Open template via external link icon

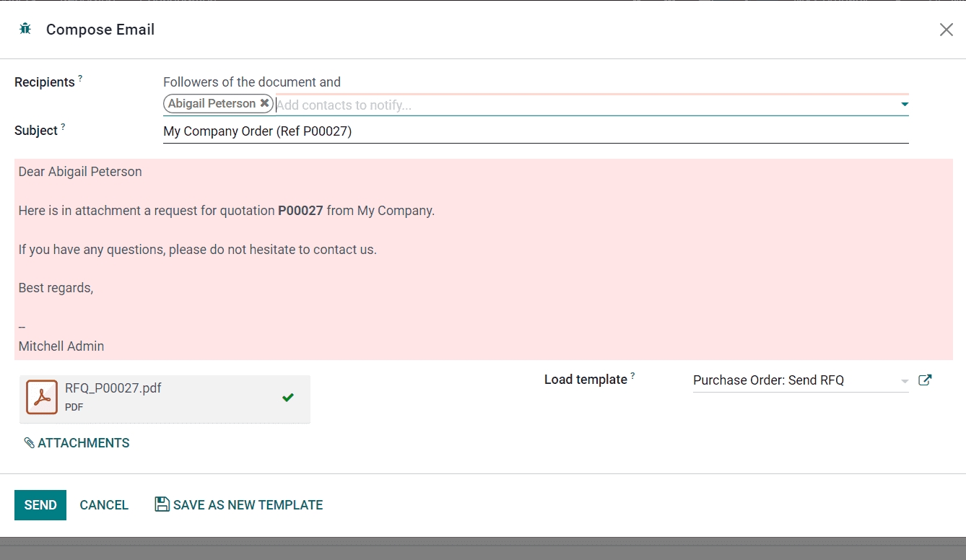pos(925,380)
